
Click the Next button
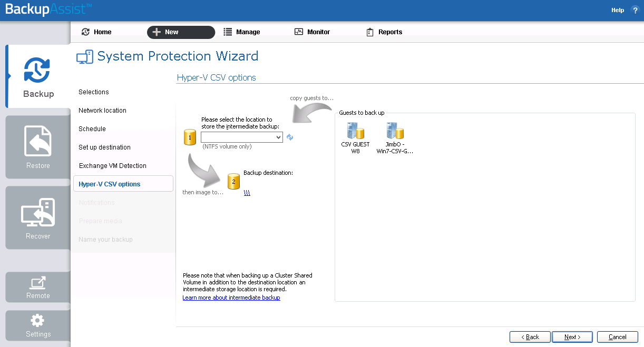[572, 337]
